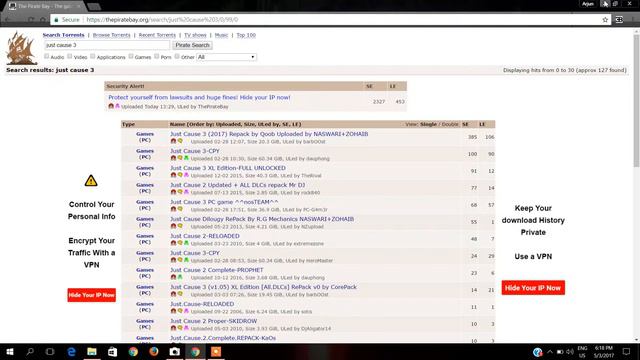
Task: Click the browser reload button
Action: point(31,20)
